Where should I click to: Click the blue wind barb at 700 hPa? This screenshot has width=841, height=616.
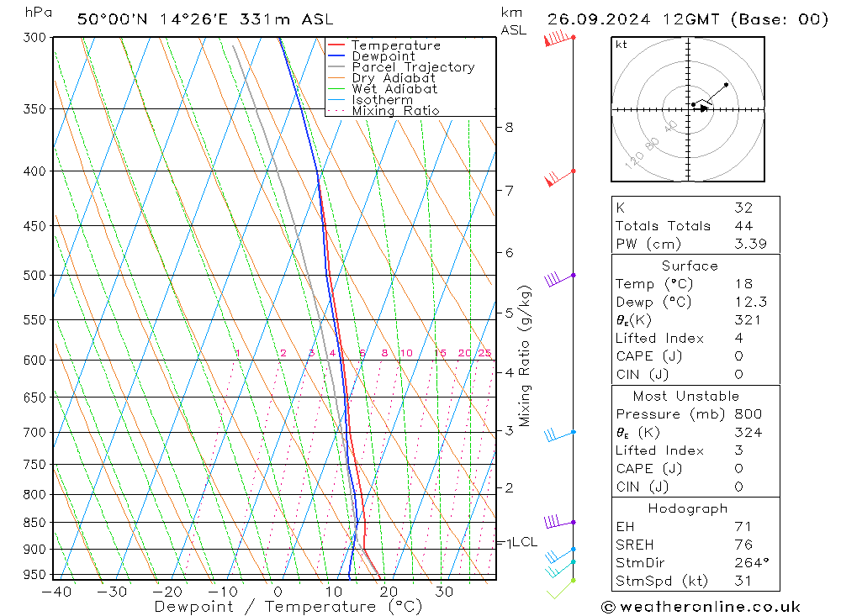coord(559,434)
